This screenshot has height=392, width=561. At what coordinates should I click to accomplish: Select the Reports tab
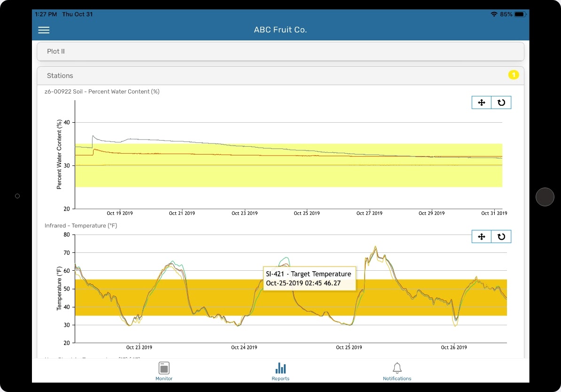280,371
